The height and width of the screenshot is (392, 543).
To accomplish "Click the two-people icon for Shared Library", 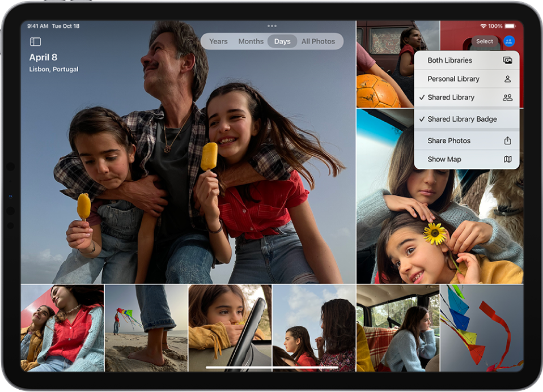I will [x=507, y=97].
